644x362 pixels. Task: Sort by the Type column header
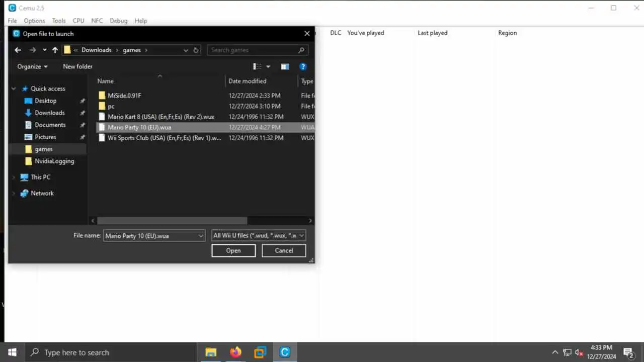pyautogui.click(x=306, y=81)
